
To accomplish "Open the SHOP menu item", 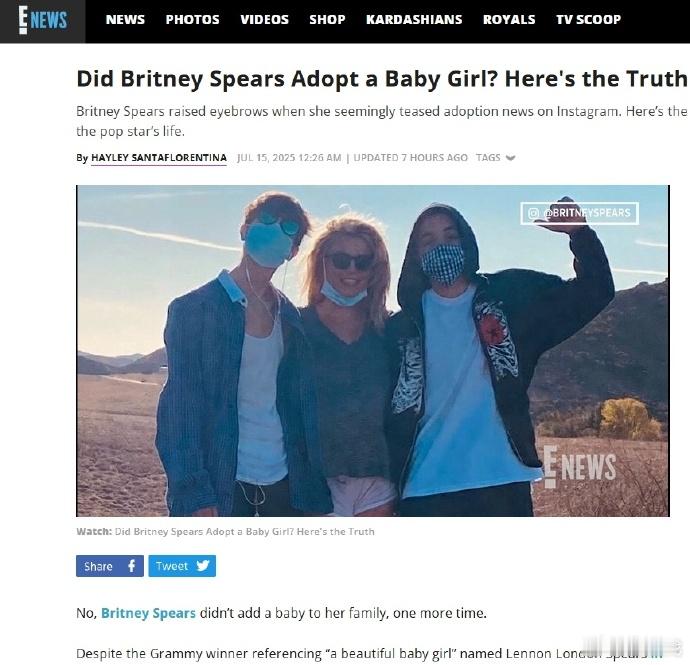I will pos(327,19).
